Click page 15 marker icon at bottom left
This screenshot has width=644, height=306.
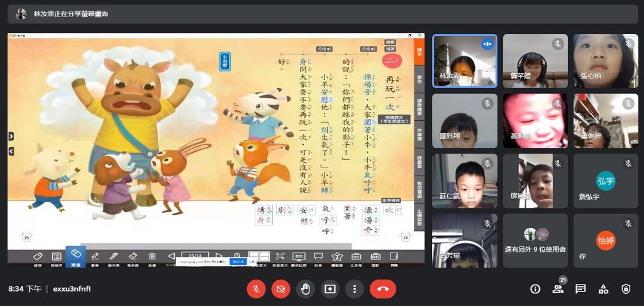(x=26, y=237)
